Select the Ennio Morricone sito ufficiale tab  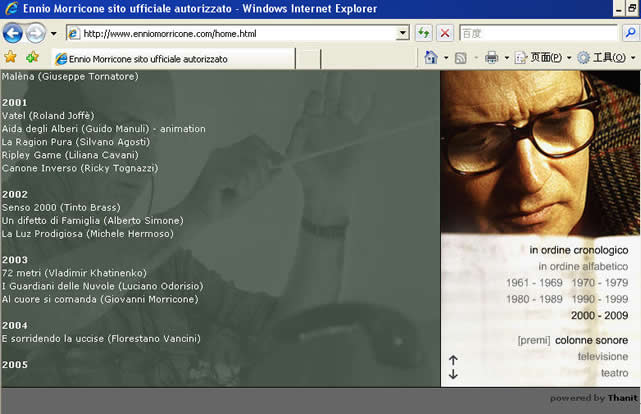(x=174, y=59)
